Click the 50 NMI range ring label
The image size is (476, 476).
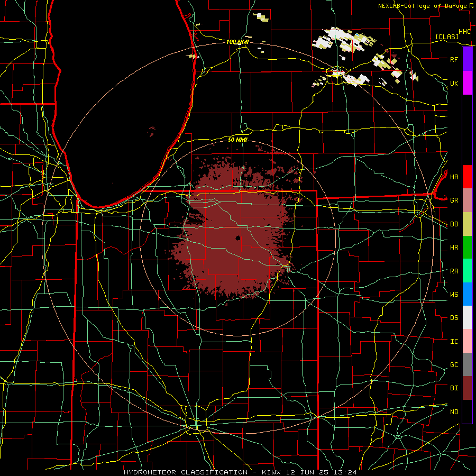pyautogui.click(x=237, y=140)
